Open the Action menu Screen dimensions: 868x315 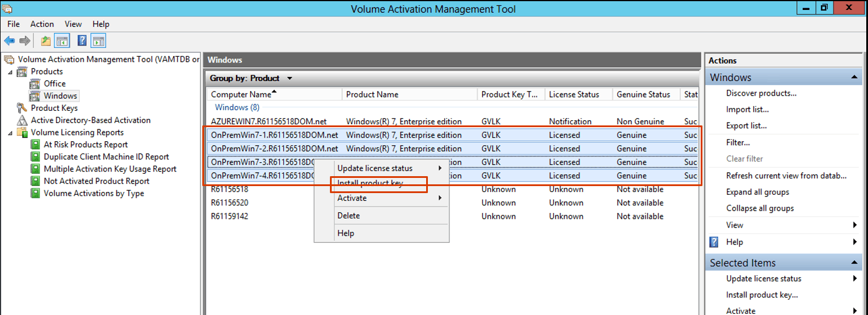(x=42, y=24)
